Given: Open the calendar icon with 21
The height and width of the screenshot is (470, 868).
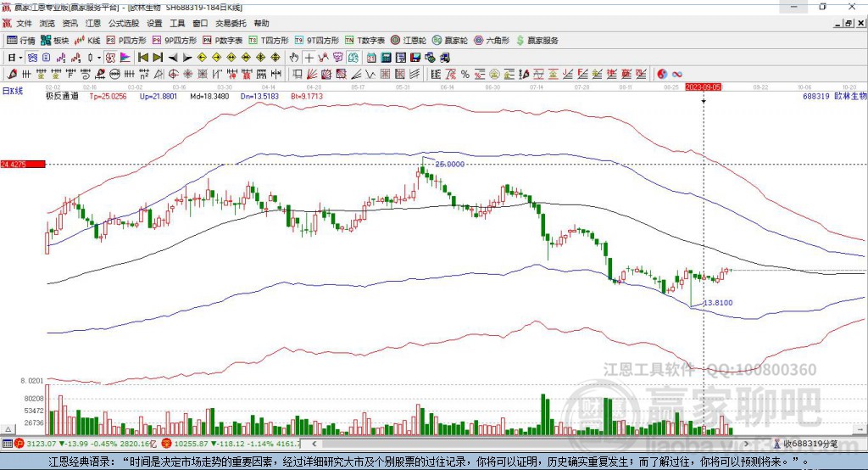Looking at the screenshot, I should point(371,58).
